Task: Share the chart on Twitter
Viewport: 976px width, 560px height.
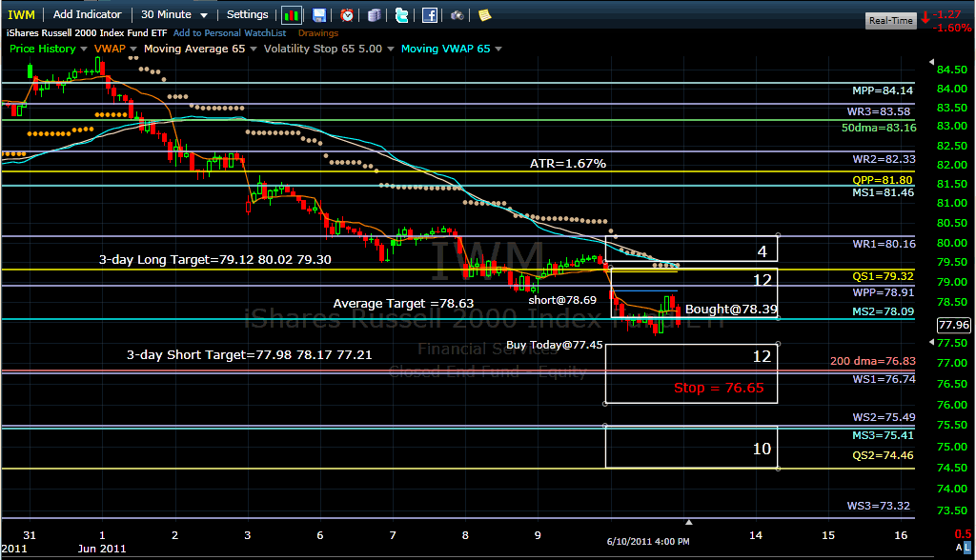Action: (x=402, y=15)
